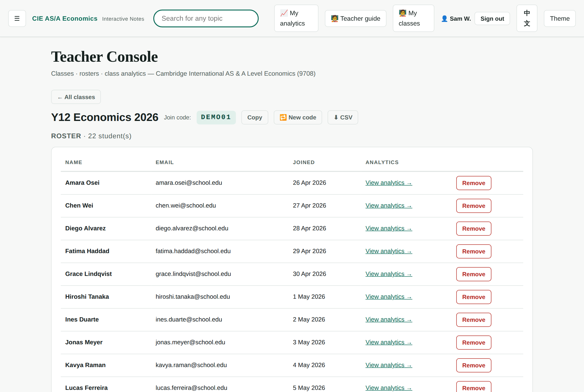
Task: Click the Teacher Console title
Action: pyautogui.click(x=104, y=57)
